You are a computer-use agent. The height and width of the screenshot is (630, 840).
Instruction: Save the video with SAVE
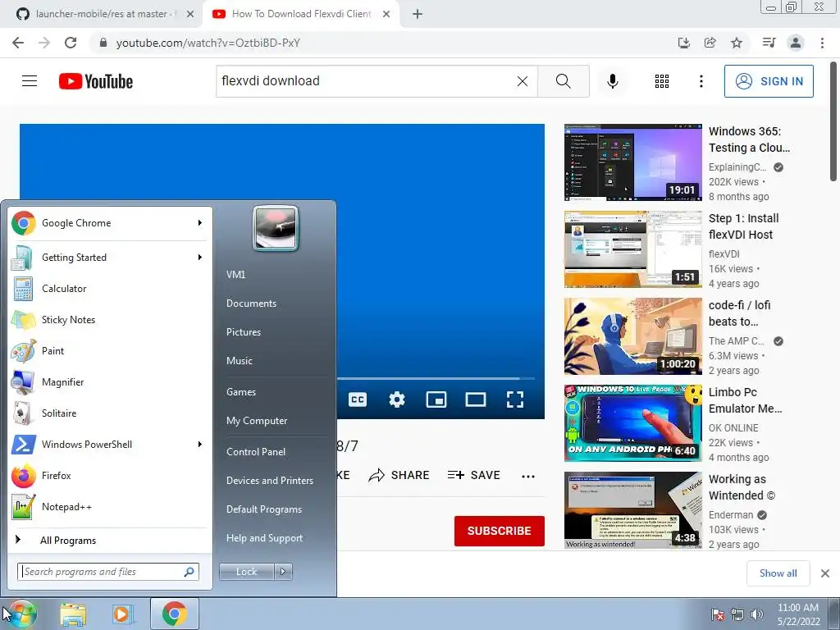(473, 475)
